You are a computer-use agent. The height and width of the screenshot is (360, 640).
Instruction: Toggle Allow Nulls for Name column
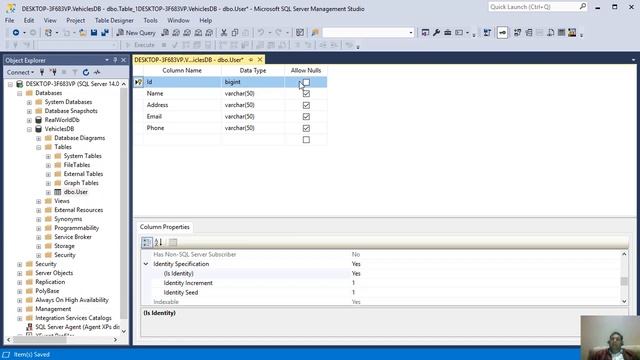(306, 94)
